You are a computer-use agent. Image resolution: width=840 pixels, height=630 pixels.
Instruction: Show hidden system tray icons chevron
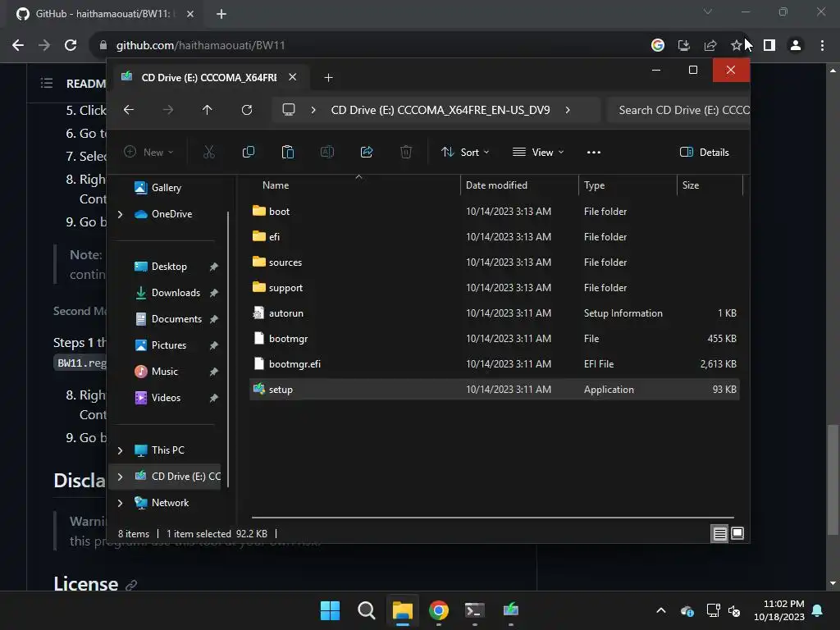[661, 610]
